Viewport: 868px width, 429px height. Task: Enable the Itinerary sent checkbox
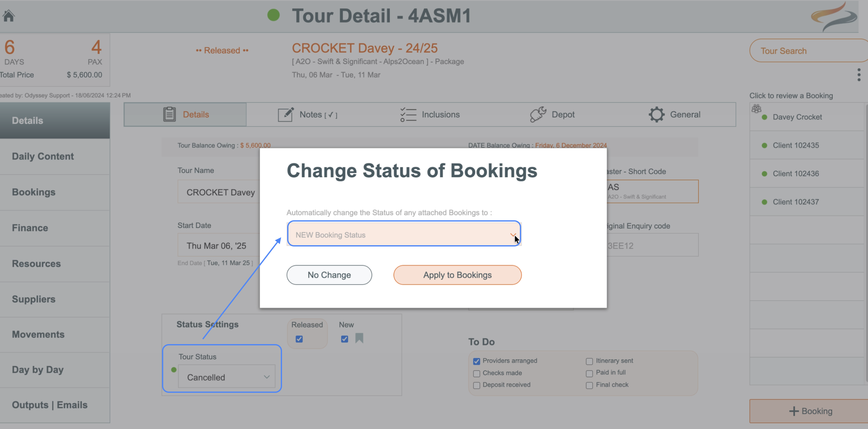tap(589, 361)
